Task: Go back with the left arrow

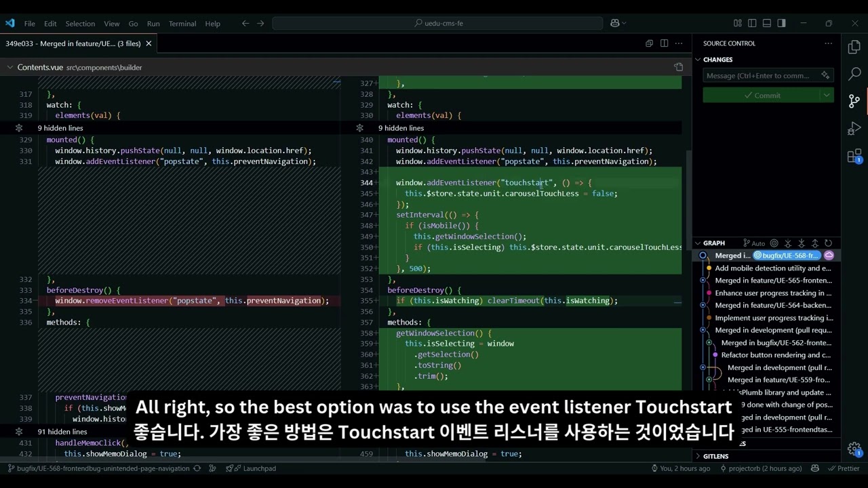Action: point(245,23)
